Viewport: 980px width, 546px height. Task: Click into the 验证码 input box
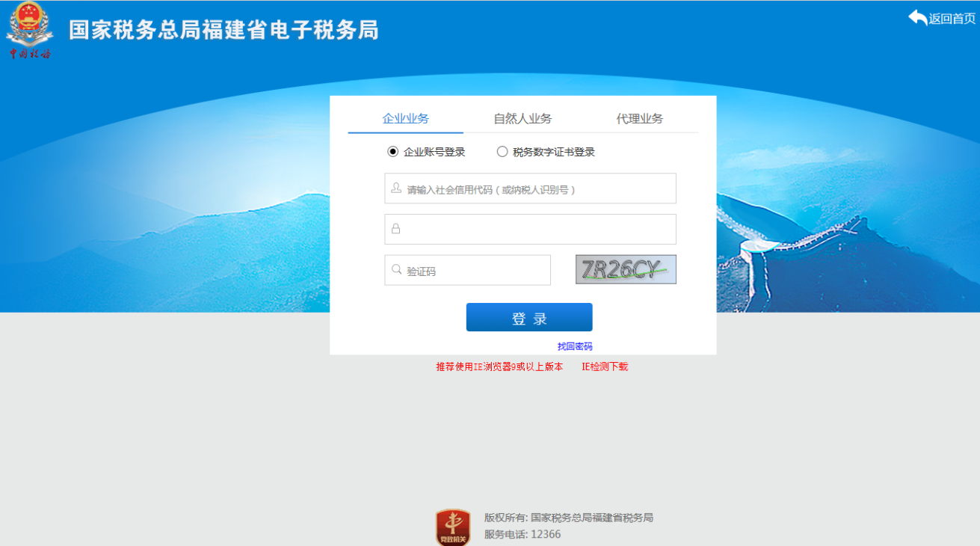click(475, 270)
